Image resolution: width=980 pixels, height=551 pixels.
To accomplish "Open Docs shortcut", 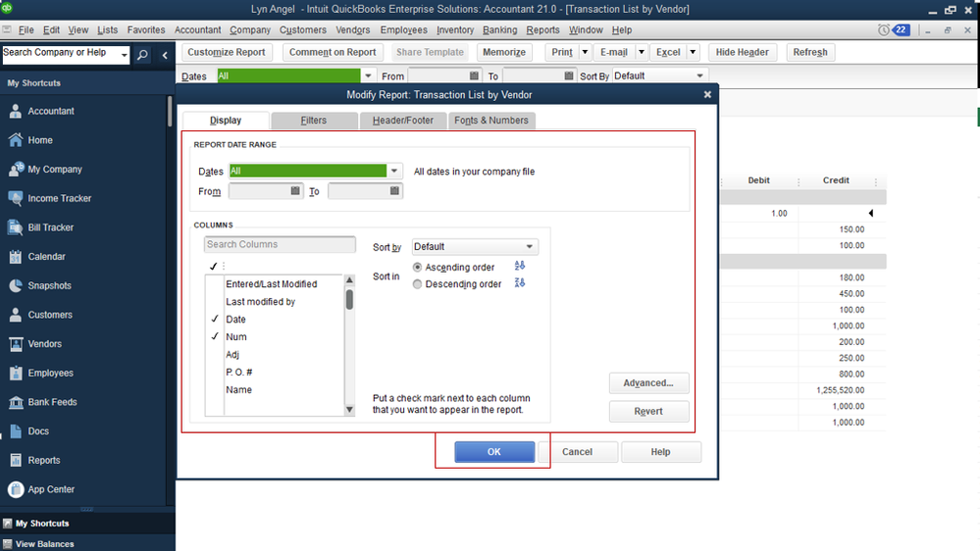I will 38,431.
